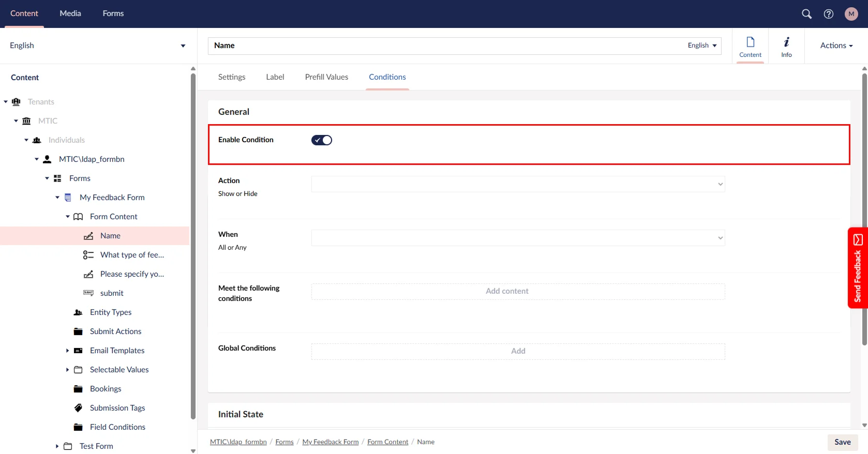Open the help question mark icon

click(829, 14)
